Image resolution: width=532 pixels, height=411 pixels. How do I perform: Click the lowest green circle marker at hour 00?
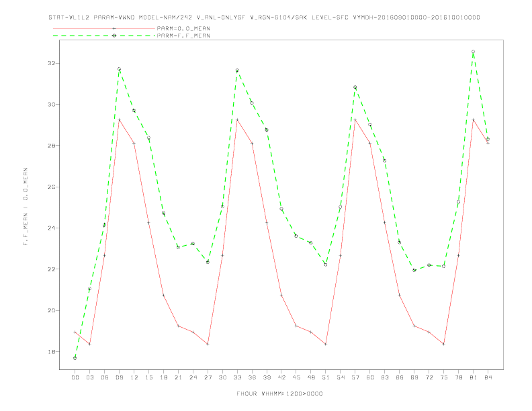point(75,358)
